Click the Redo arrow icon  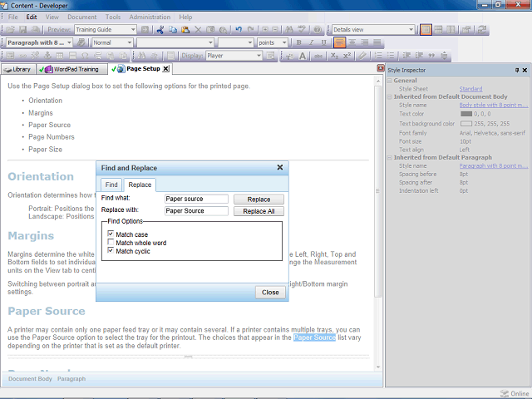coord(251,30)
